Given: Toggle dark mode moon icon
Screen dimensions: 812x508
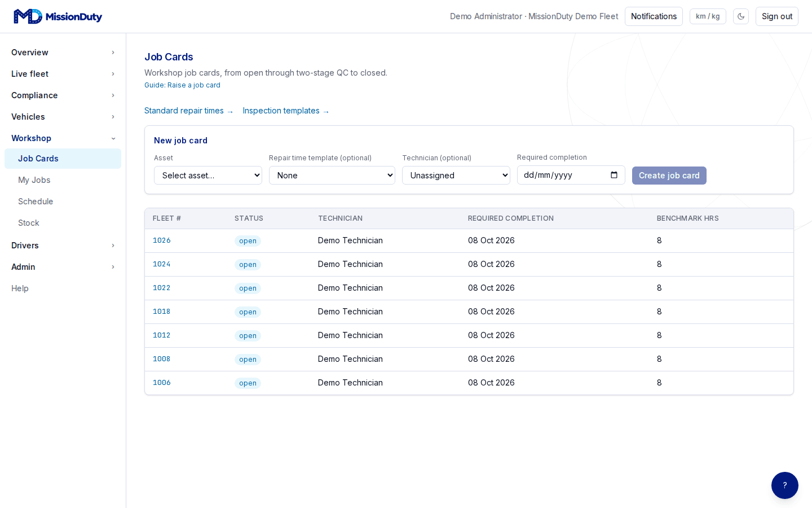Looking at the screenshot, I should coord(741,16).
